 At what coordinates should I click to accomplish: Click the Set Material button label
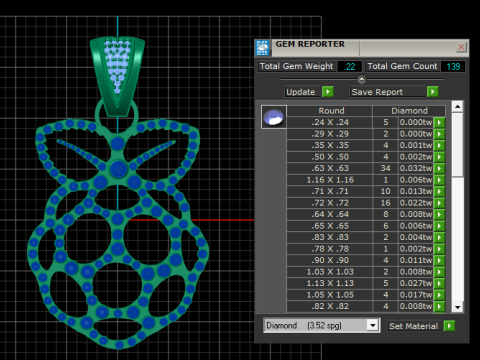pos(414,326)
